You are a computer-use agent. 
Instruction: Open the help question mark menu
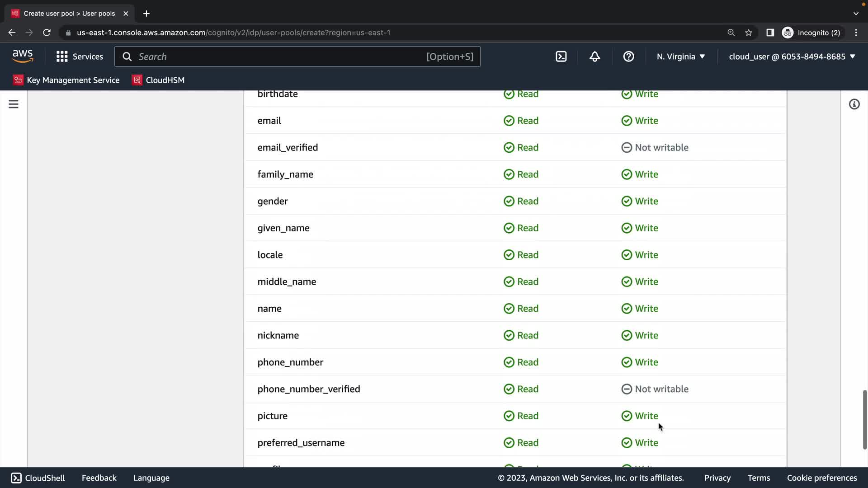coord(628,56)
